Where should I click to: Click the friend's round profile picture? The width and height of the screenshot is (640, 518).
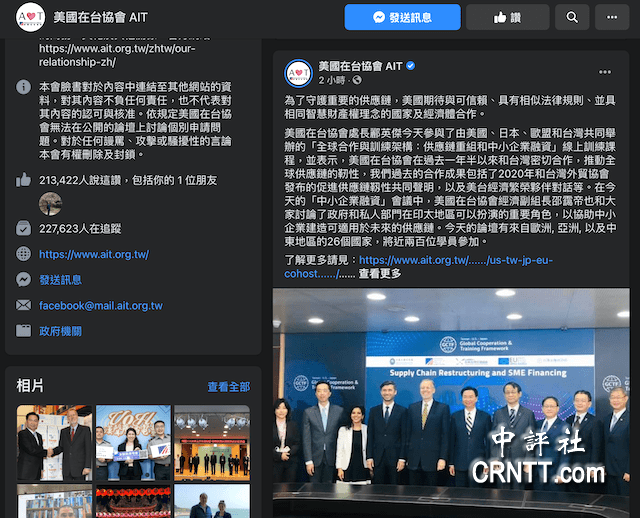tap(50, 204)
